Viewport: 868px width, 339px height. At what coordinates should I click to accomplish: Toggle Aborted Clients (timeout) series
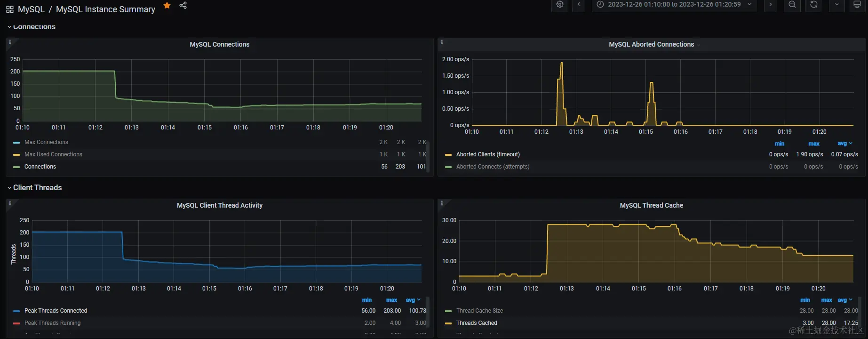pyautogui.click(x=488, y=154)
